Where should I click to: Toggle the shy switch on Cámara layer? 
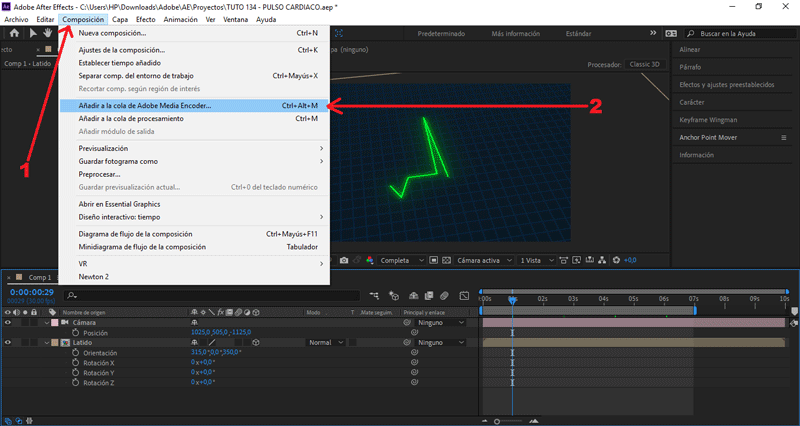(x=194, y=322)
